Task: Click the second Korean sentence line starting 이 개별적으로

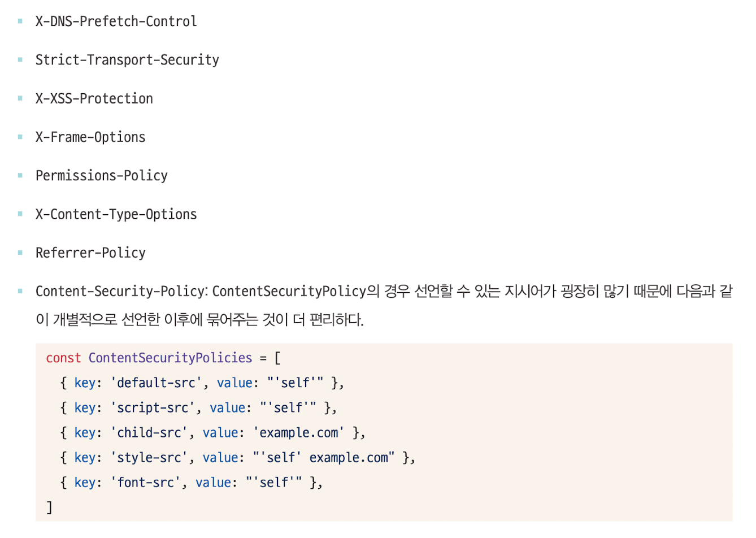Action: click(199, 320)
